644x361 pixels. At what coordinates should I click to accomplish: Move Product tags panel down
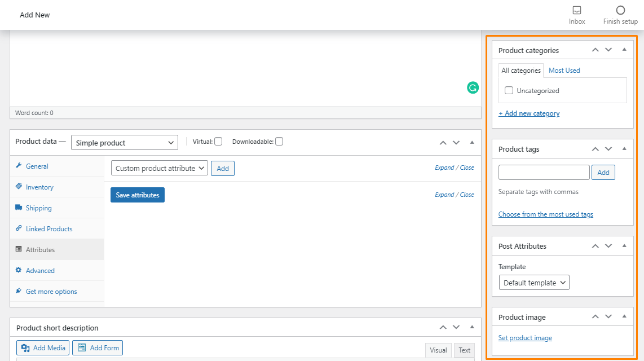click(x=608, y=149)
